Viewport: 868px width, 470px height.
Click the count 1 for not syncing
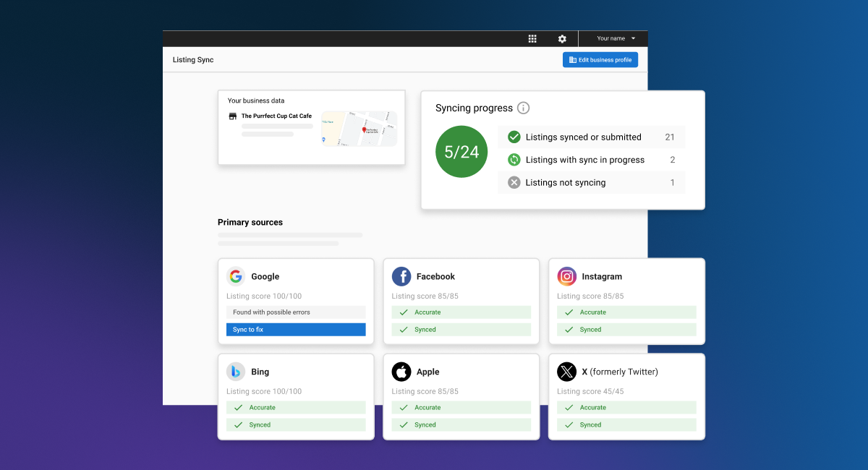pyautogui.click(x=673, y=182)
